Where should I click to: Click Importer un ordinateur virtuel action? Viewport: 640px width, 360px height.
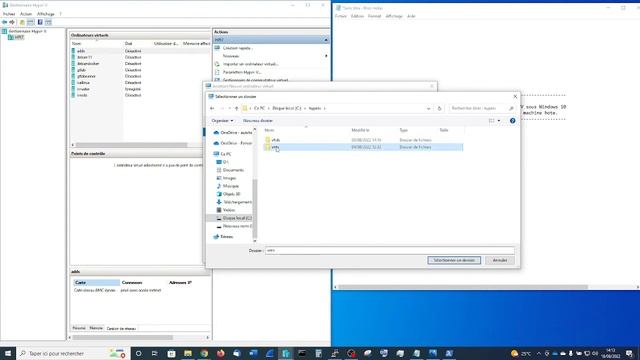(250, 64)
